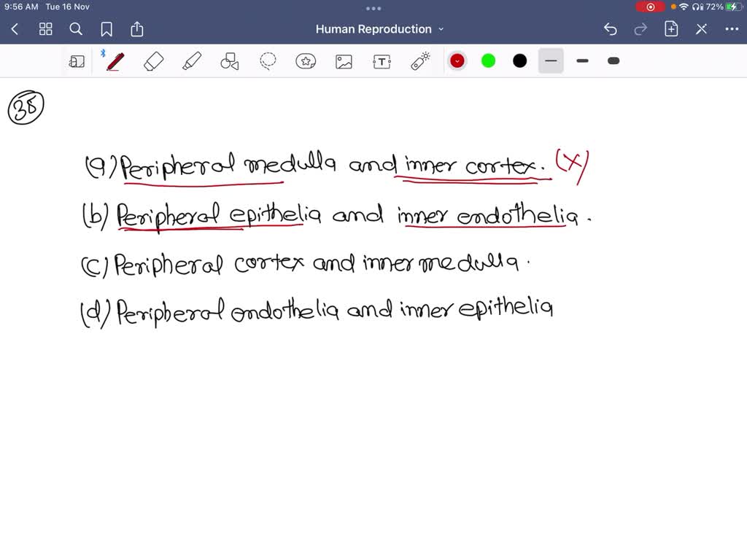Viewport: 747px width, 560px height.
Task: Select the green color swatch
Action: click(x=488, y=61)
